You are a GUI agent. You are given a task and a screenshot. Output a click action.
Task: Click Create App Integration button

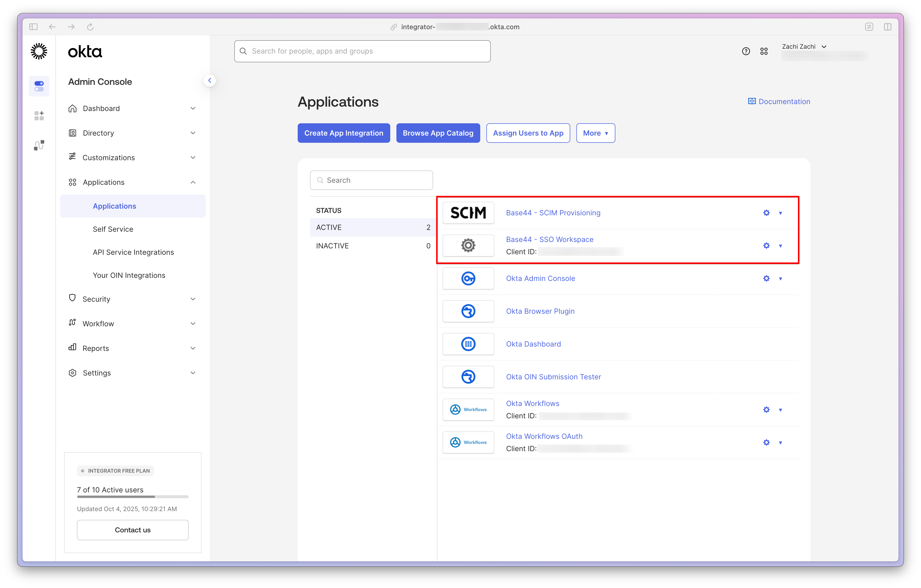point(344,133)
